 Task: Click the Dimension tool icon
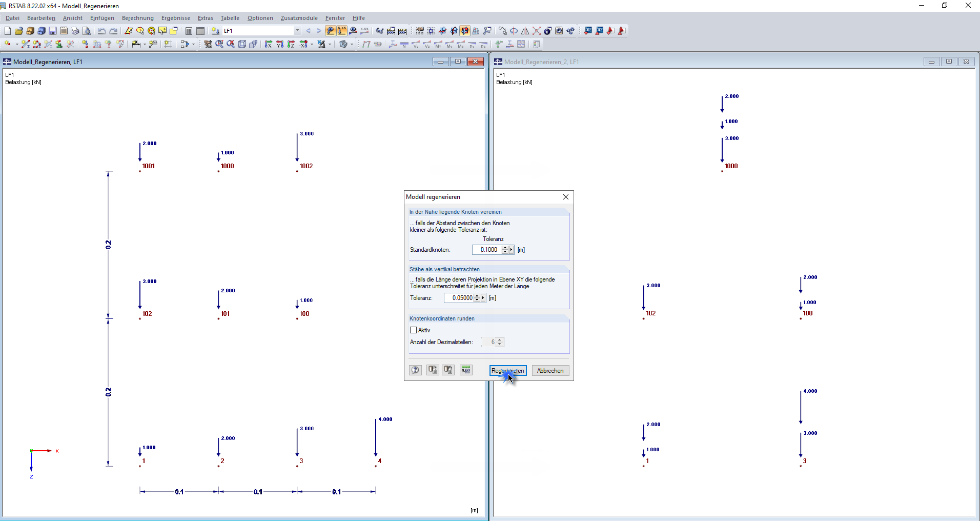(x=136, y=44)
